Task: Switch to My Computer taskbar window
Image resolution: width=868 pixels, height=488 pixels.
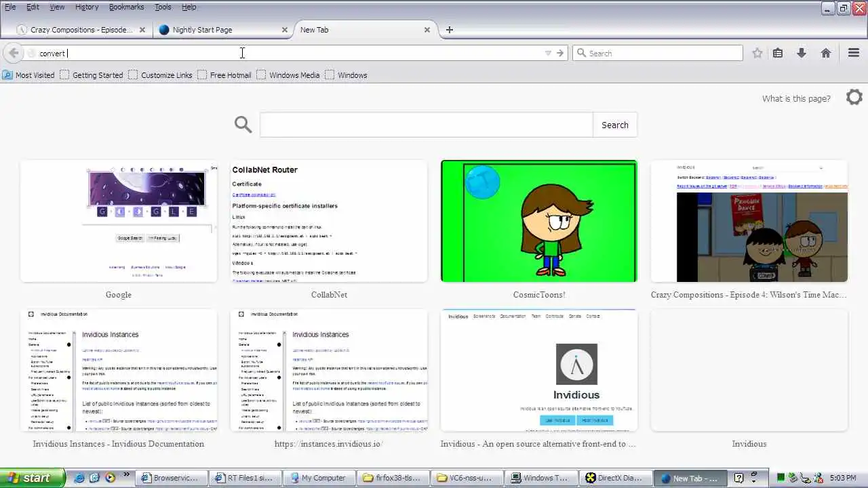Action: coord(319,478)
